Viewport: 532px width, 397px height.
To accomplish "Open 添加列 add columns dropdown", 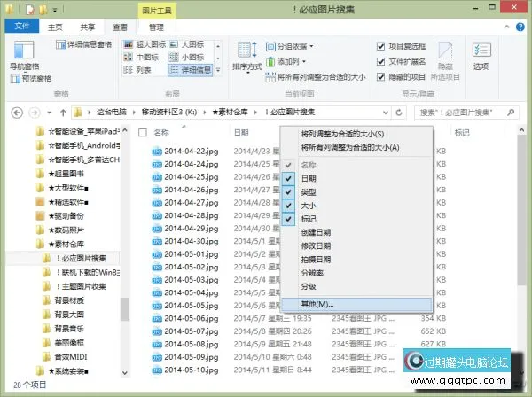I will [x=286, y=62].
